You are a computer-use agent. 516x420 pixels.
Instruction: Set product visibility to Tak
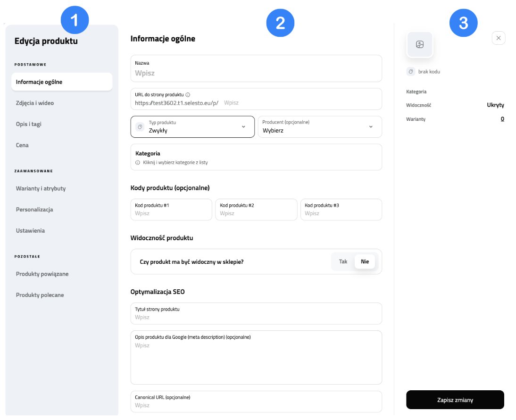coord(343,261)
